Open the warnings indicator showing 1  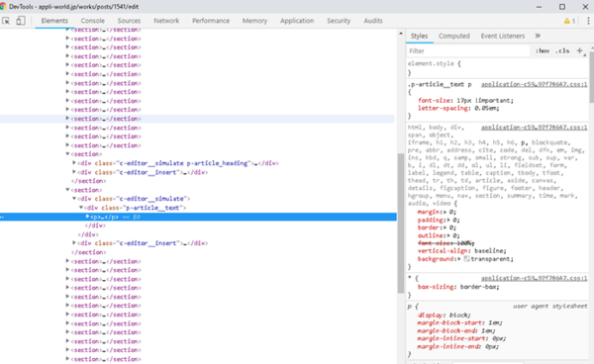(x=569, y=21)
